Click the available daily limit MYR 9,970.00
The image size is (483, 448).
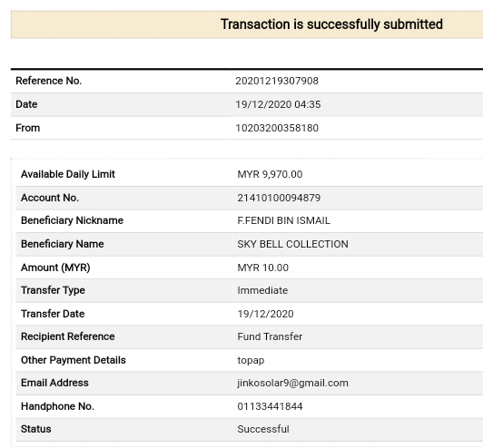click(270, 174)
